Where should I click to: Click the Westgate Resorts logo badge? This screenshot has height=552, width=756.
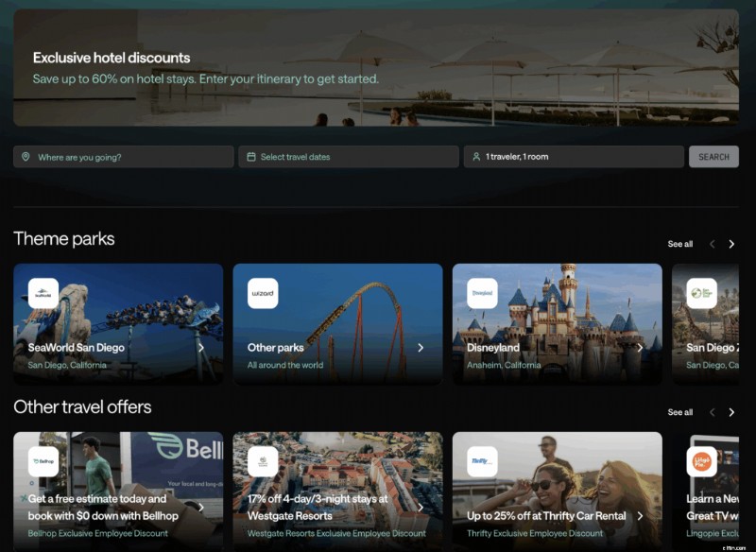(x=263, y=461)
